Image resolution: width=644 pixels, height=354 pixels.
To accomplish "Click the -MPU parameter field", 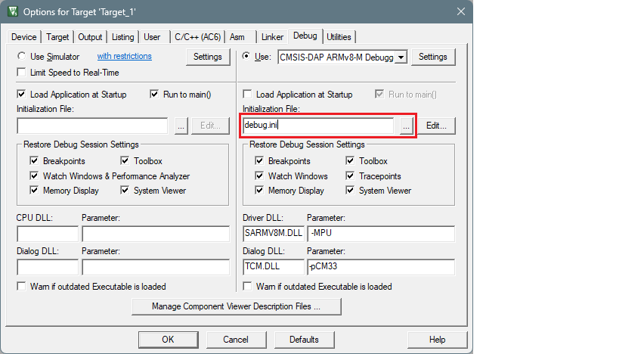I will click(x=381, y=234).
